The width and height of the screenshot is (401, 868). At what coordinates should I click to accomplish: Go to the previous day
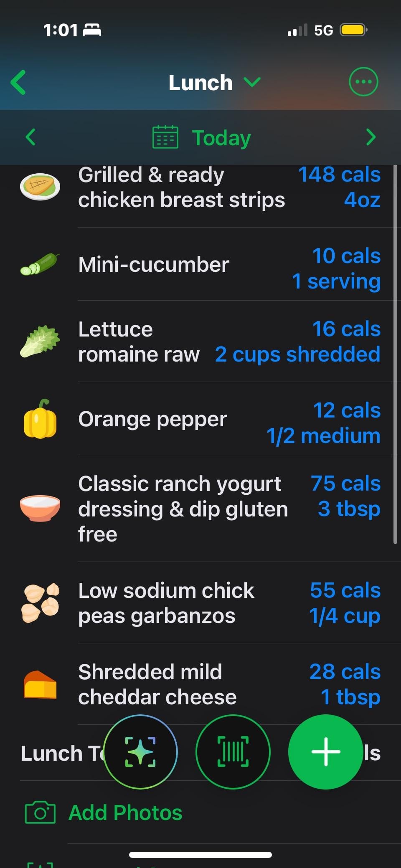[x=30, y=137]
